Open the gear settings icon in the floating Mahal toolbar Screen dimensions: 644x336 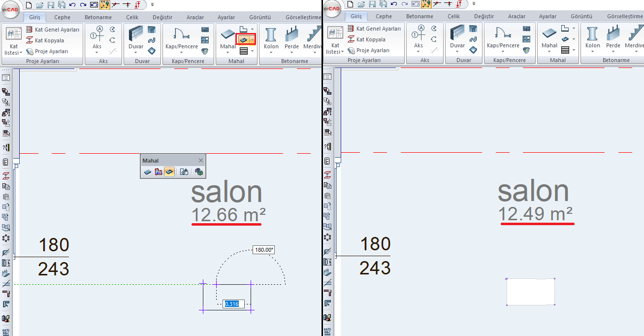(x=198, y=172)
